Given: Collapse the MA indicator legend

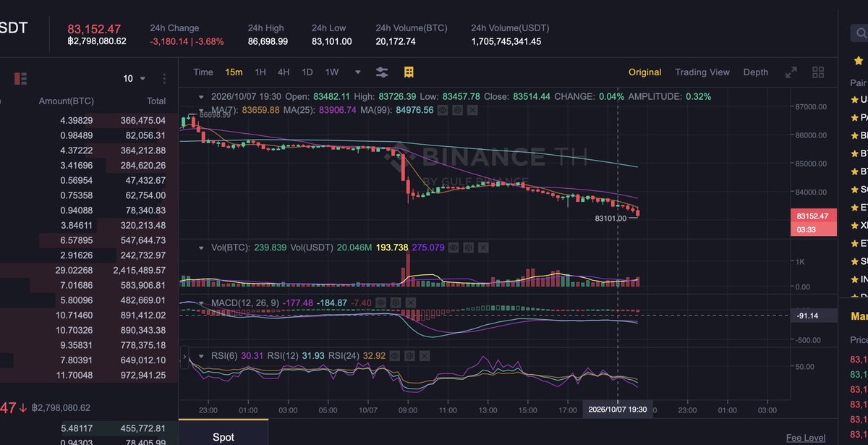Looking at the screenshot, I should (x=201, y=110).
